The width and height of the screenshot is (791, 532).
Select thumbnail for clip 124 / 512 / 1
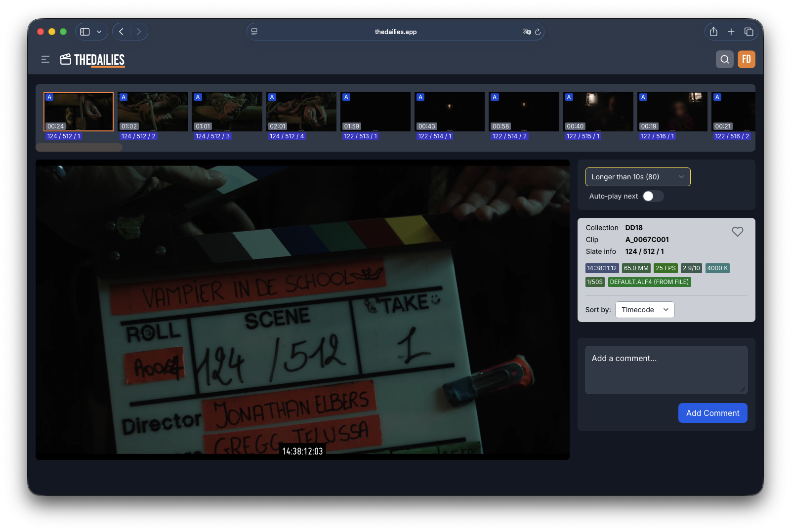pyautogui.click(x=79, y=112)
